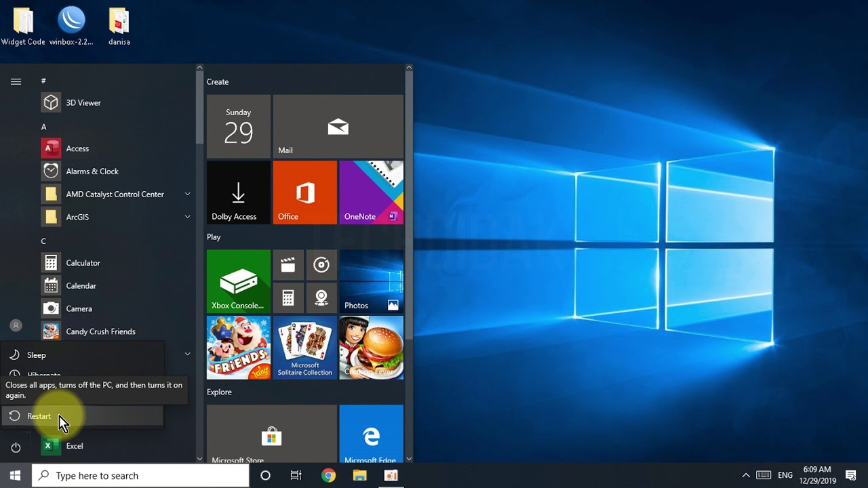Select the Widget Code desktop folder

click(x=23, y=27)
